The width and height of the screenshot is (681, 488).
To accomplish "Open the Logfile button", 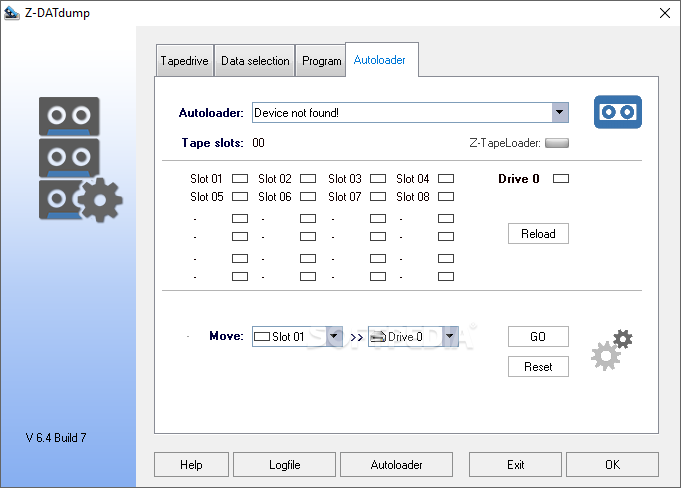I will click(284, 465).
